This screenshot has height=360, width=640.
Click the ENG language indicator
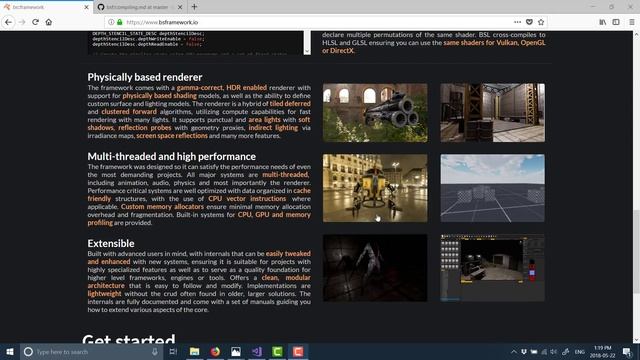580,352
